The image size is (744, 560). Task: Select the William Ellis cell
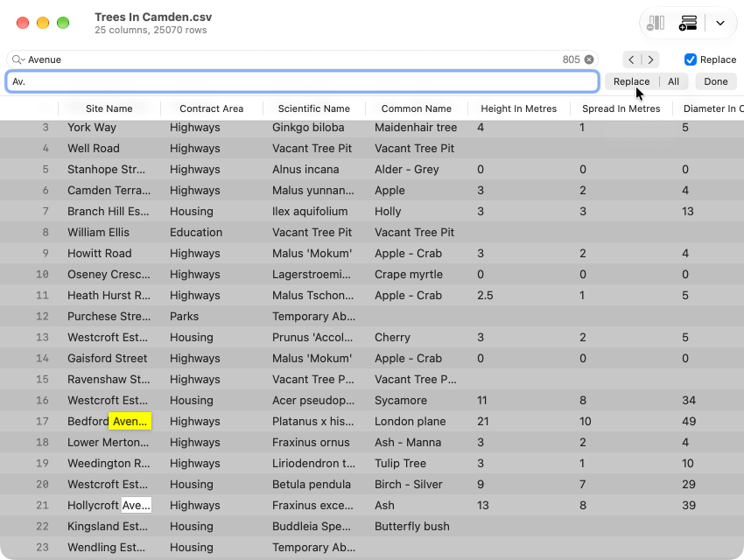[x=109, y=233]
